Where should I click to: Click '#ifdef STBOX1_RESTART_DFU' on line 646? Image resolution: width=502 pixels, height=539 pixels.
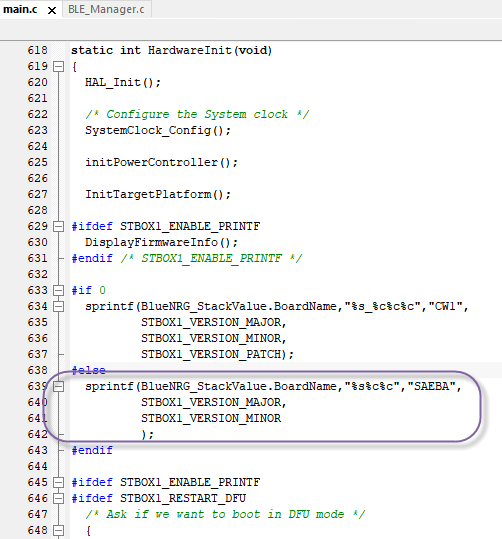pos(159,498)
